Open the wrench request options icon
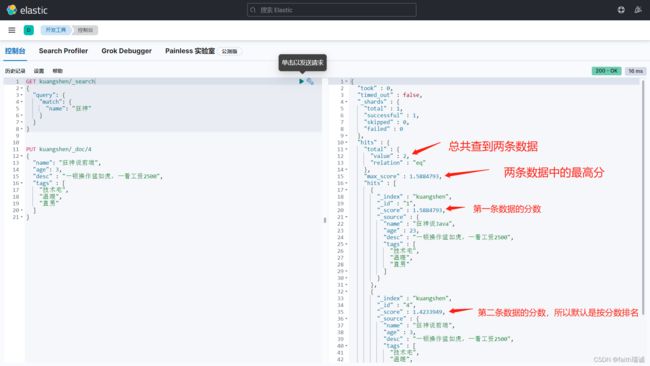Image resolution: width=650 pixels, height=366 pixels. click(x=310, y=81)
